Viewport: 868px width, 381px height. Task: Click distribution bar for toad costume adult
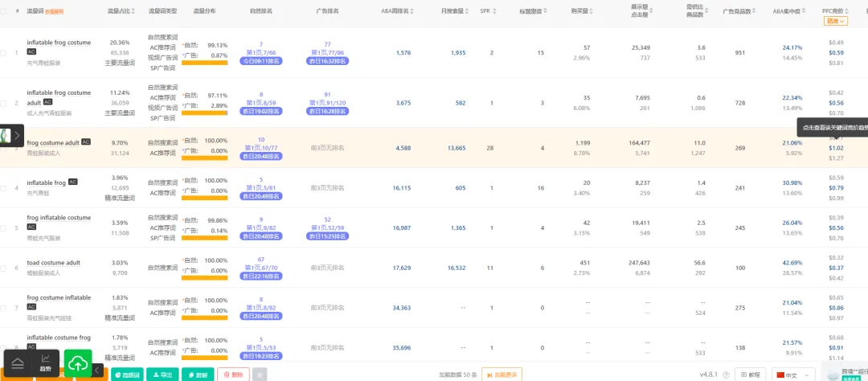tap(204, 278)
